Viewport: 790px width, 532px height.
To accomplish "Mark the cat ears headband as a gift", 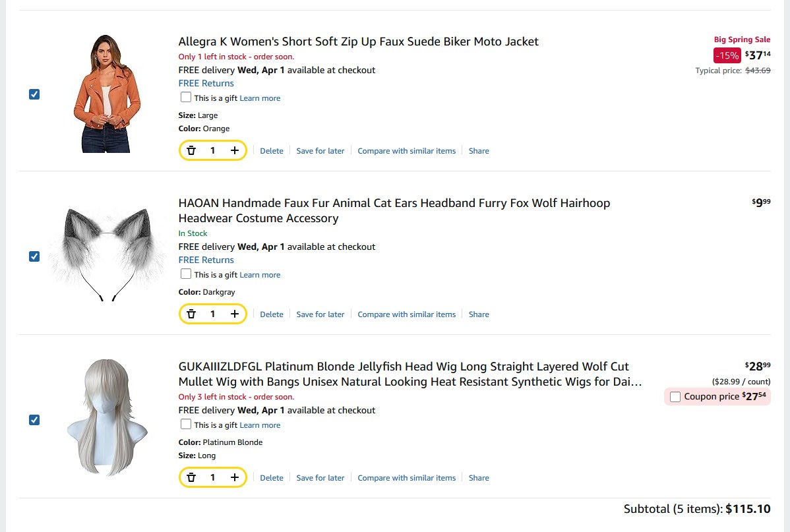I will tap(186, 274).
